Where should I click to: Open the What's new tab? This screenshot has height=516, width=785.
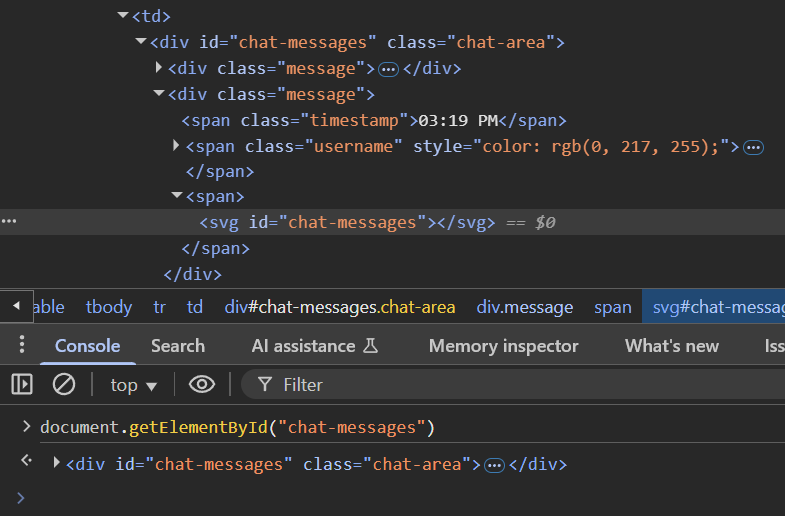672,346
